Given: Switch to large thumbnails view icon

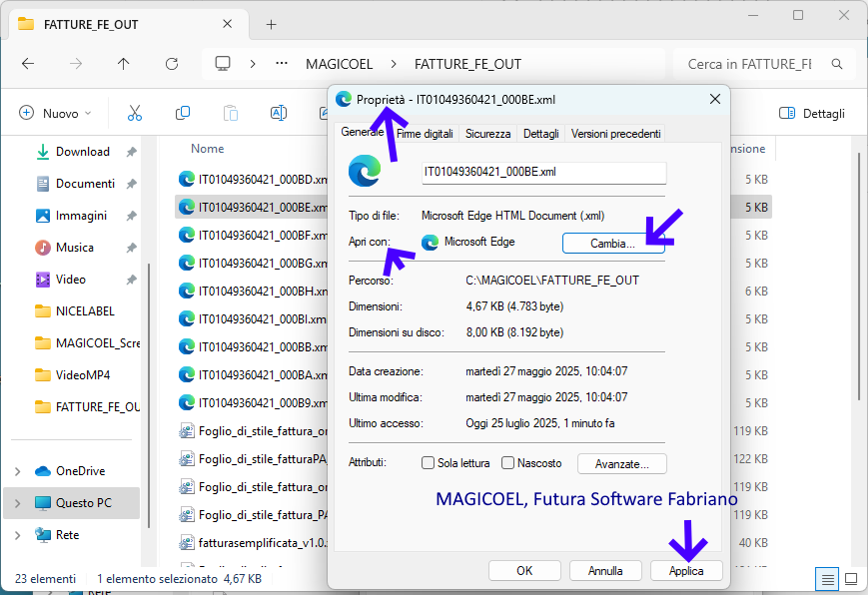Looking at the screenshot, I should pos(851,579).
